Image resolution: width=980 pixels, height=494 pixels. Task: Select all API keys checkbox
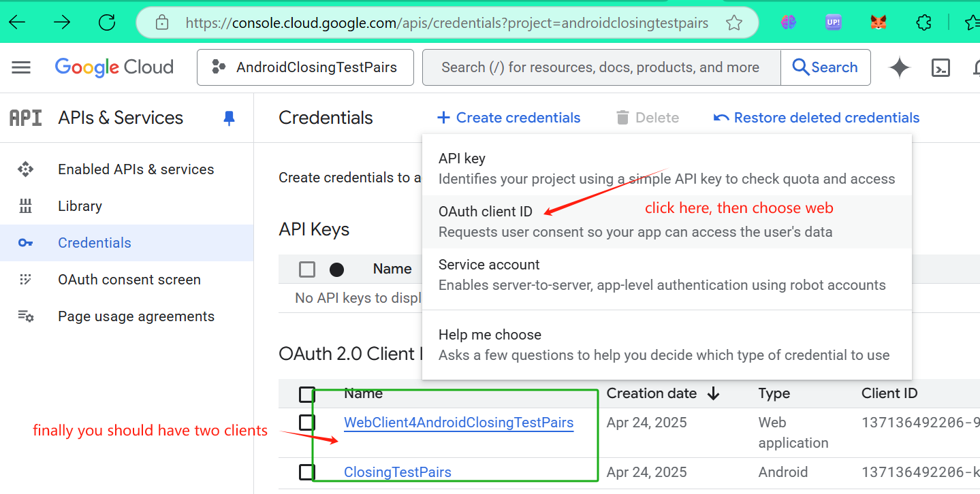tap(307, 269)
